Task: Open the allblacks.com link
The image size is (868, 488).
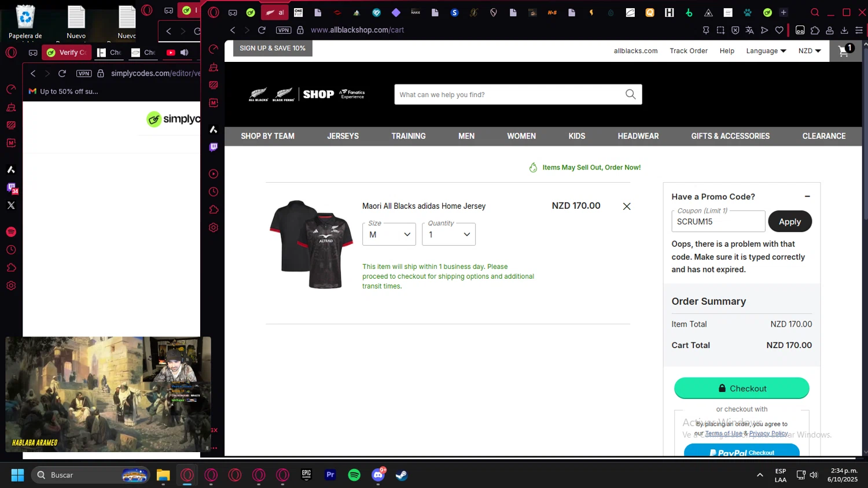Action: click(635, 51)
